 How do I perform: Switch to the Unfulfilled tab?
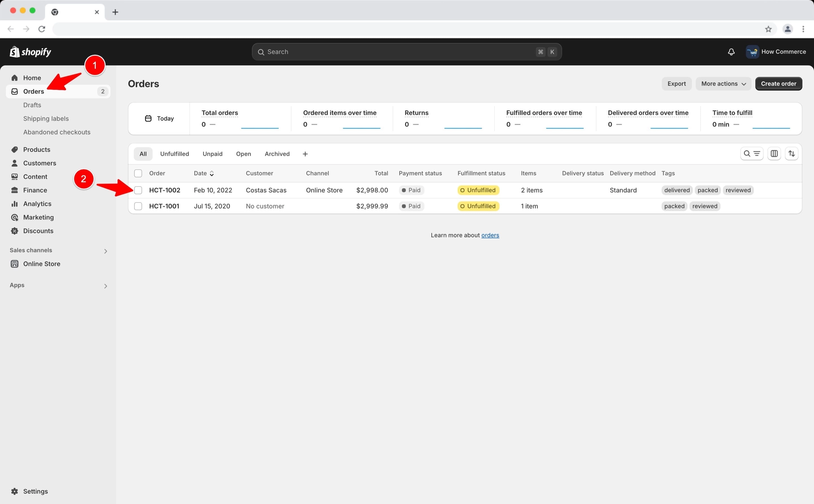point(174,154)
